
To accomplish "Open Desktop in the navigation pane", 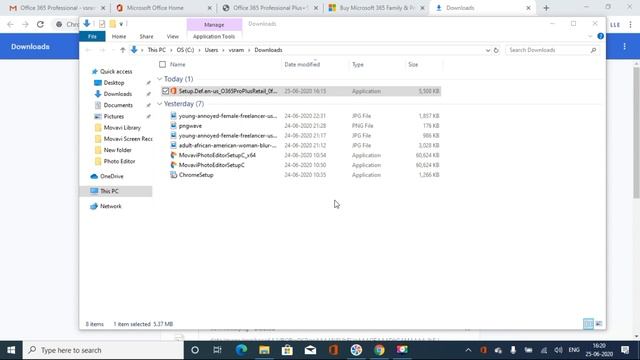I will tap(113, 82).
